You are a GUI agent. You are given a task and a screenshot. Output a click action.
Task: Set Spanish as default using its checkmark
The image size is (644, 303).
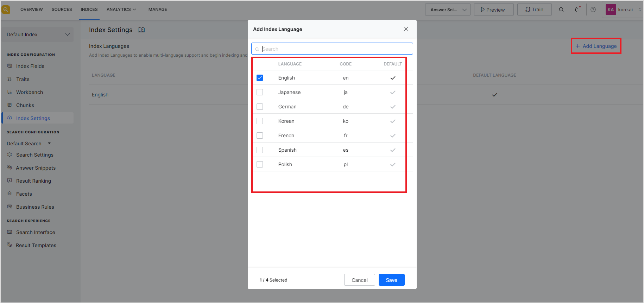pyautogui.click(x=393, y=150)
